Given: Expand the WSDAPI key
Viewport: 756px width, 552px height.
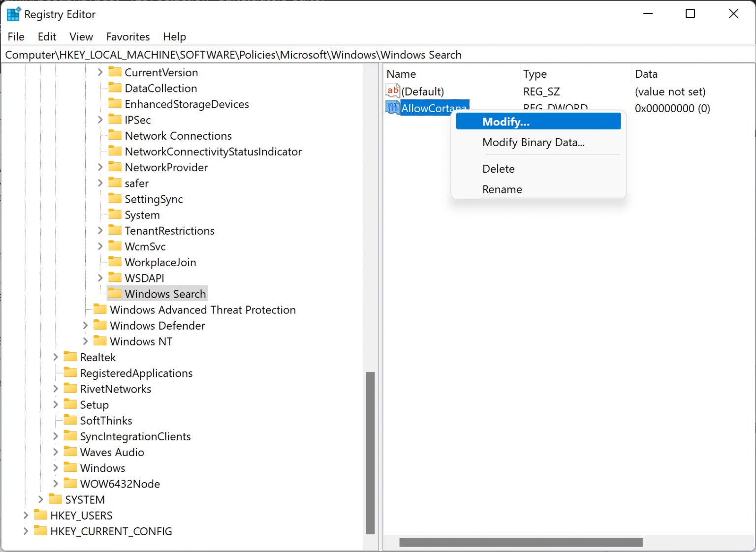Looking at the screenshot, I should click(x=100, y=278).
